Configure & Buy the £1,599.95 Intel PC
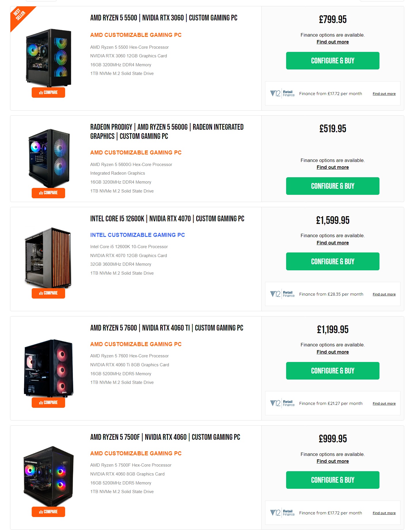The image size is (408, 532). (333, 261)
